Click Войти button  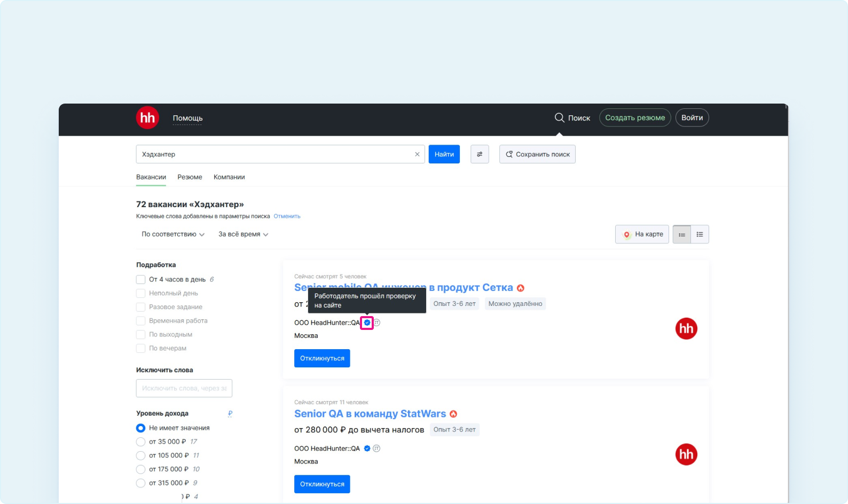pos(692,117)
